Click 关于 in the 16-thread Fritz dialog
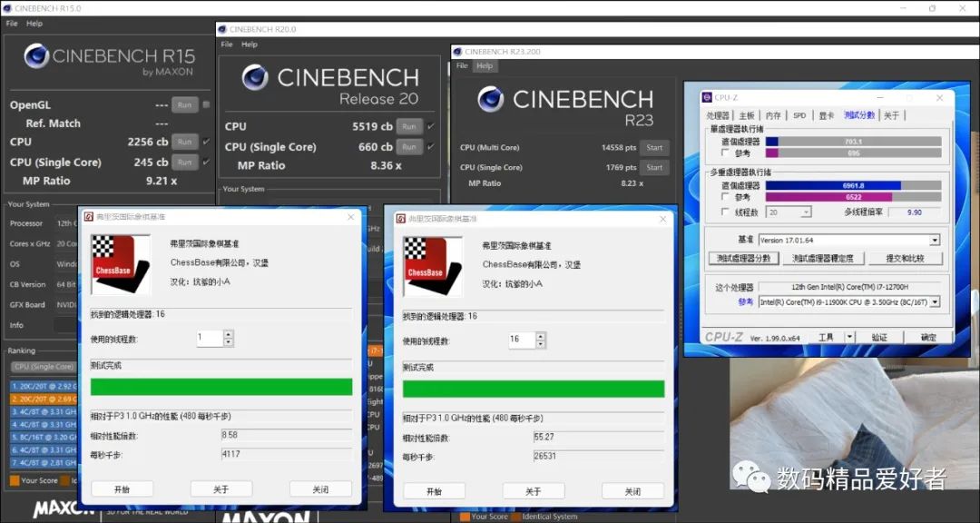 coord(534,491)
